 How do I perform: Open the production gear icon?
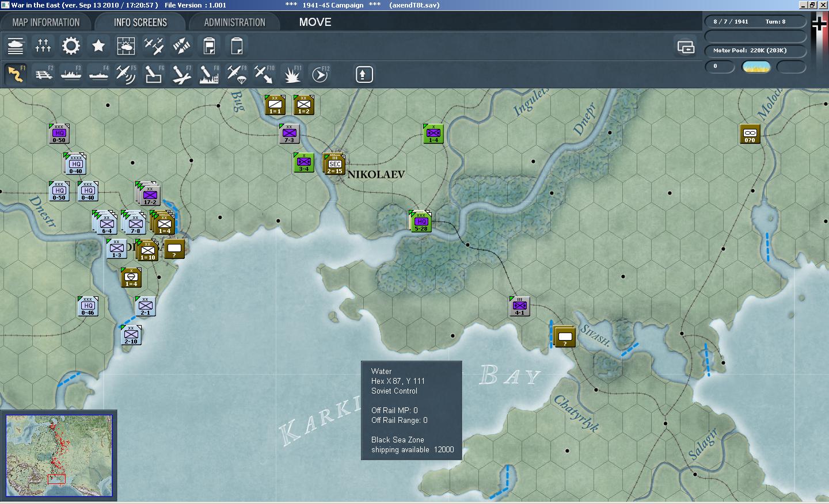pyautogui.click(x=71, y=46)
